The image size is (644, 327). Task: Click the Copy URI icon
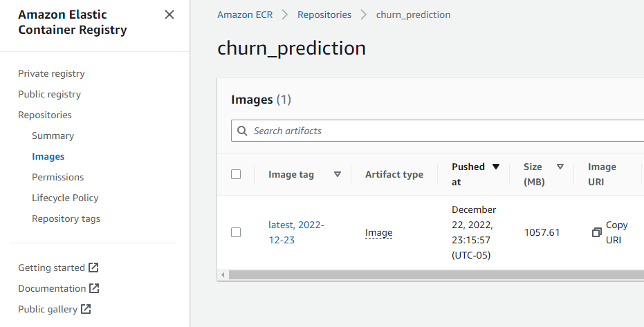coord(597,233)
